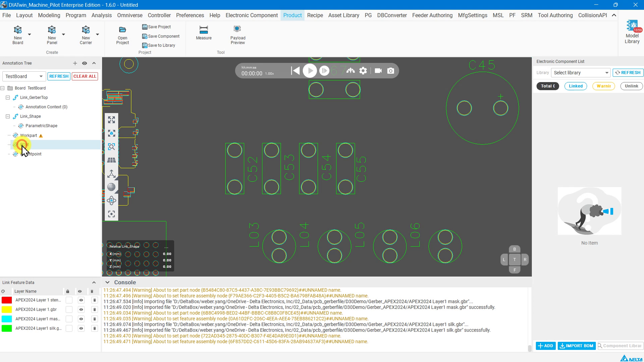This screenshot has height=362, width=644.
Task: Add a new annotation with the plus icon
Action: coord(75,63)
